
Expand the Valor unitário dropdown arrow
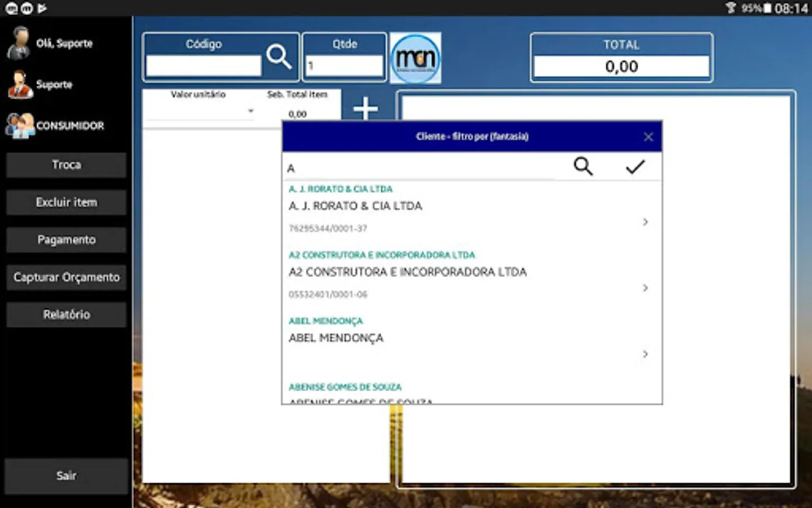pyautogui.click(x=250, y=111)
